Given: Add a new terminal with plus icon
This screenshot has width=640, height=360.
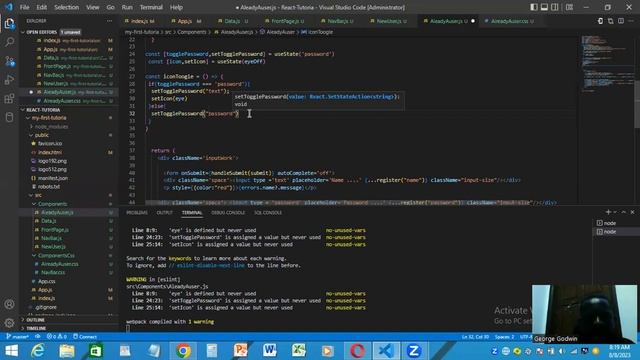Looking at the screenshot, I should point(608,212).
